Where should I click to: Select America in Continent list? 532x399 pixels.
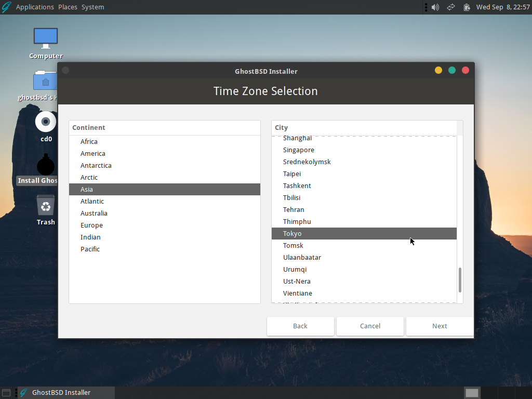pyautogui.click(x=165, y=154)
